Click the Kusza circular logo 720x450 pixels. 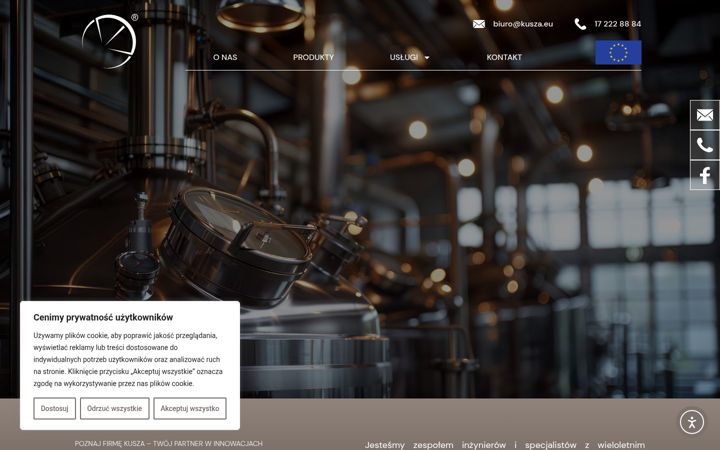(x=109, y=41)
